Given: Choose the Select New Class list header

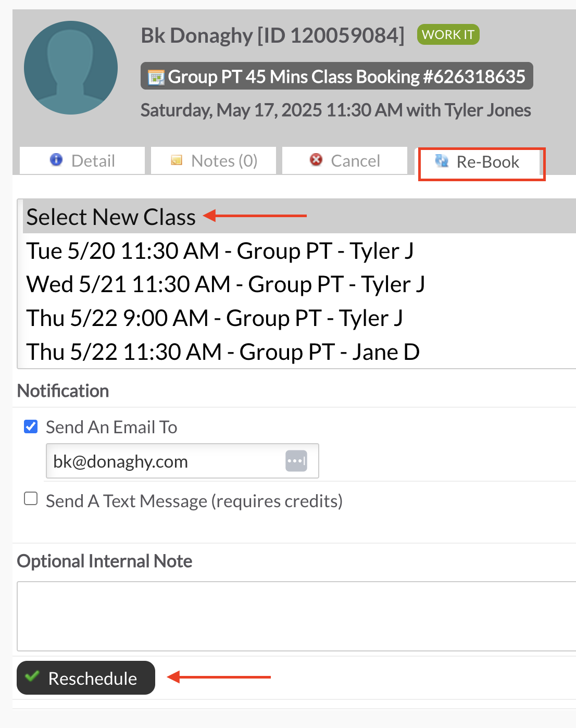Looking at the screenshot, I should point(111,217).
